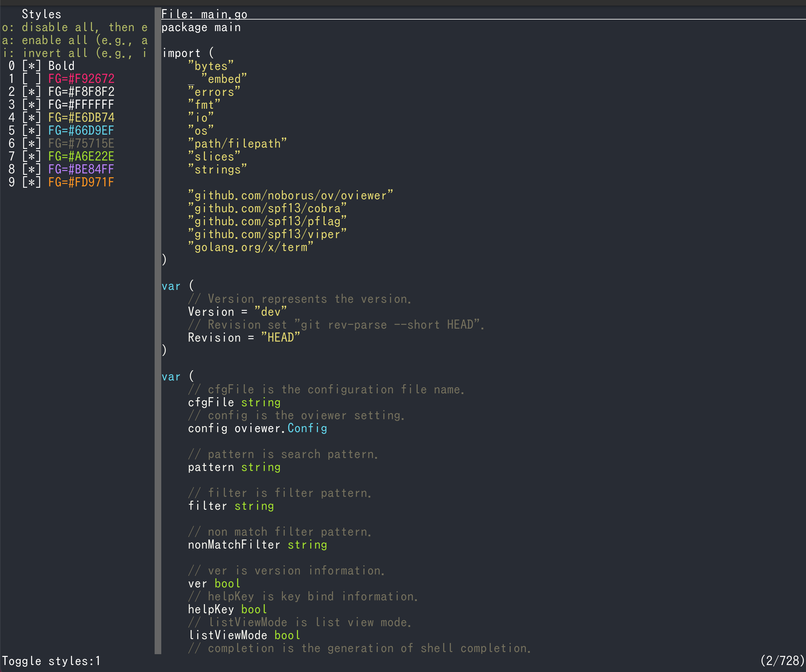Toggle checkbox for FG=#A6E22E style
806x672 pixels.
click(x=31, y=157)
